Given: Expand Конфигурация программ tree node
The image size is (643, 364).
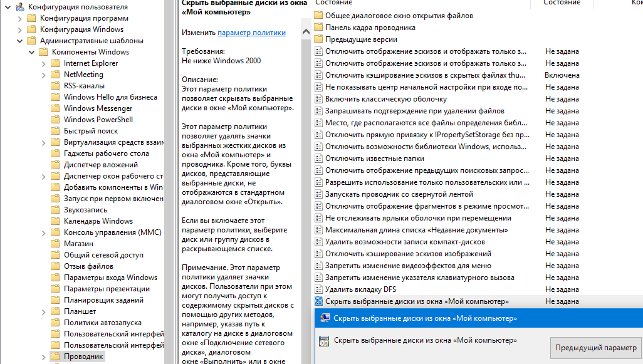Looking at the screenshot, I should coord(19,18).
